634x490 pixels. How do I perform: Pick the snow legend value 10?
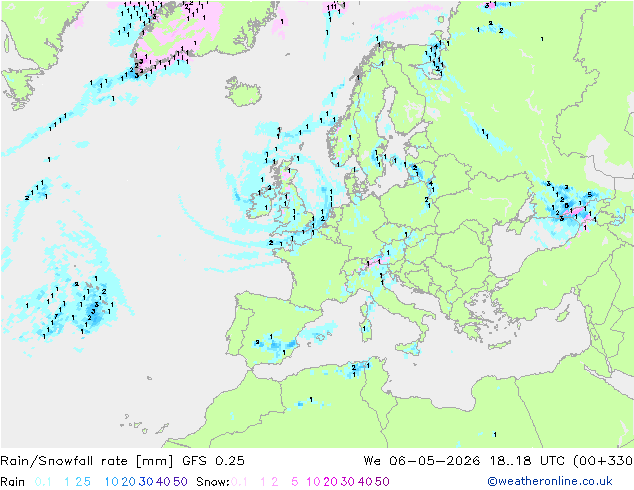(x=313, y=482)
